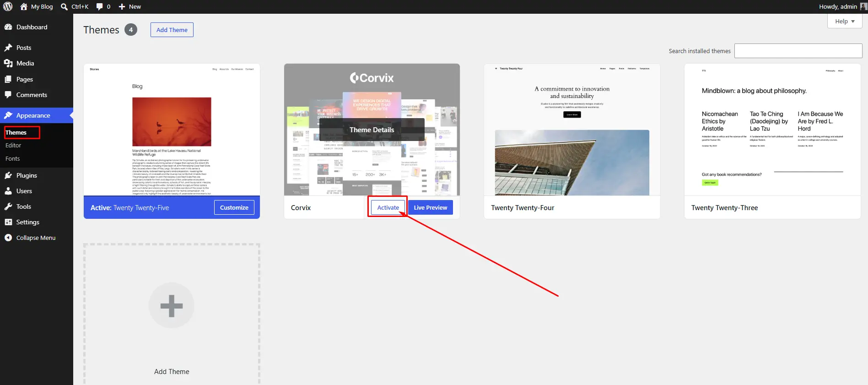
Task: Click the Pages icon in sidebar
Action: click(8, 79)
